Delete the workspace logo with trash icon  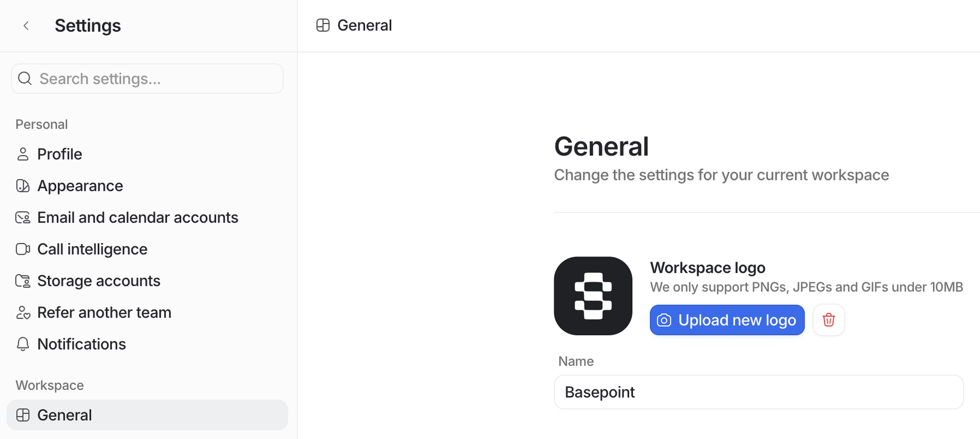[829, 320]
